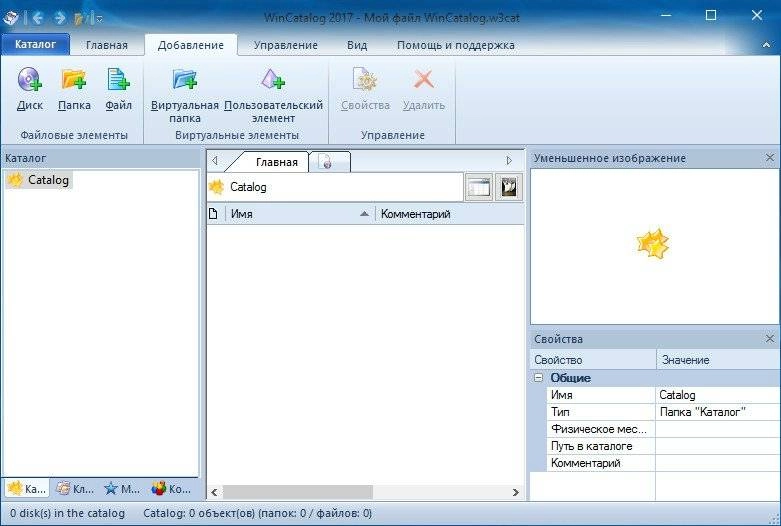781x526 pixels.
Task: Click the star thumbnail in preview panel
Action: coord(653,244)
